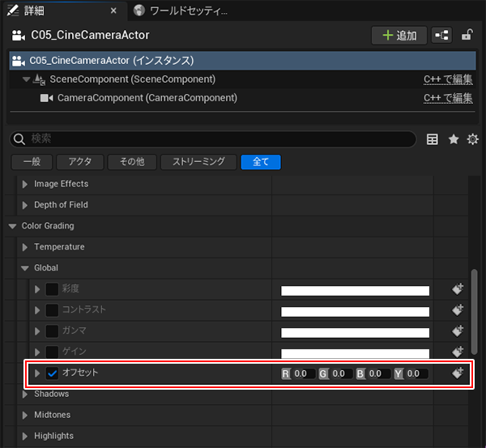Select the ストリーミング filter tab
The height and width of the screenshot is (448, 486).
click(x=198, y=162)
